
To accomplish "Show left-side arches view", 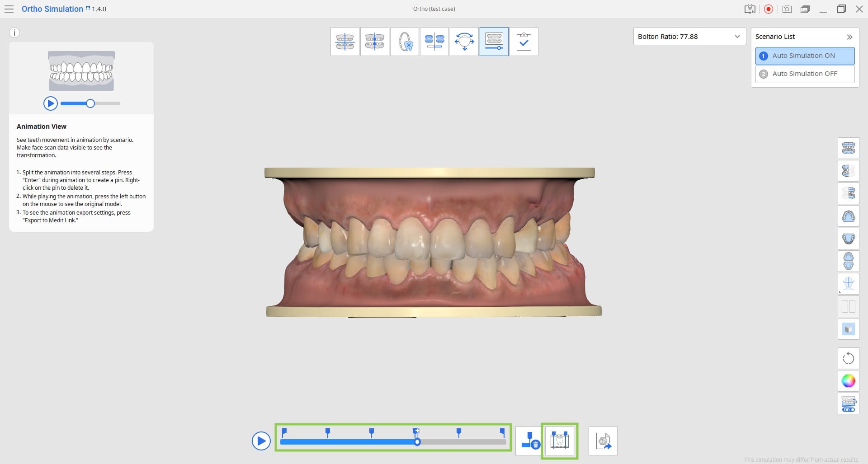I will click(x=849, y=193).
